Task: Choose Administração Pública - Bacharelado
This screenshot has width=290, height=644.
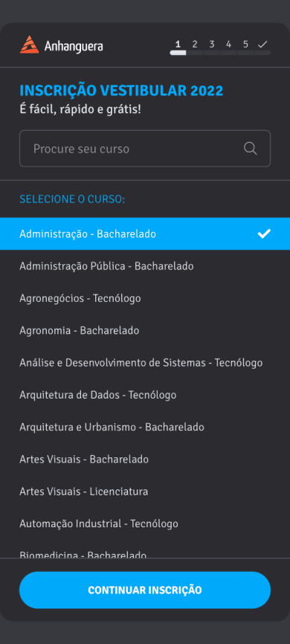Action: pyautogui.click(x=145, y=266)
